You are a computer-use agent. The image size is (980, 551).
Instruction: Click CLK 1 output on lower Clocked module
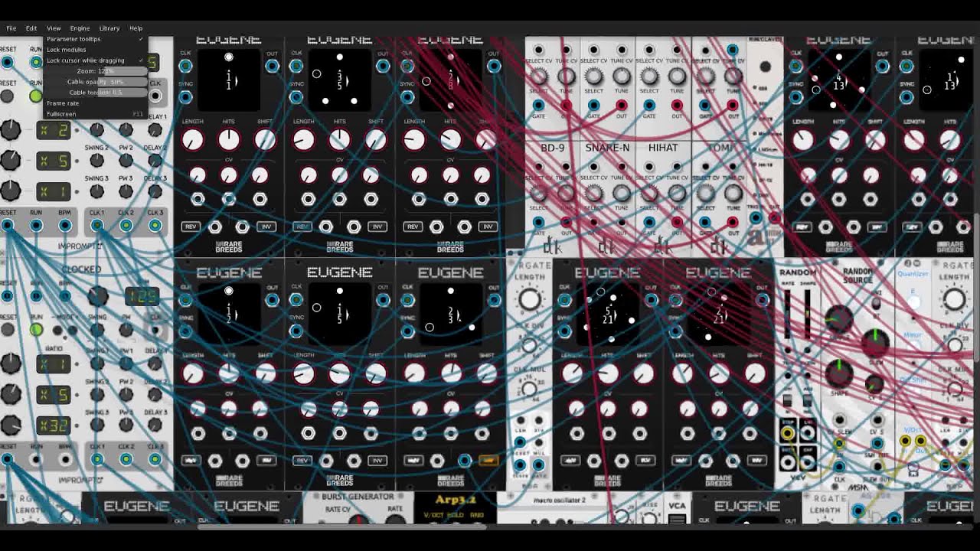coord(96,459)
